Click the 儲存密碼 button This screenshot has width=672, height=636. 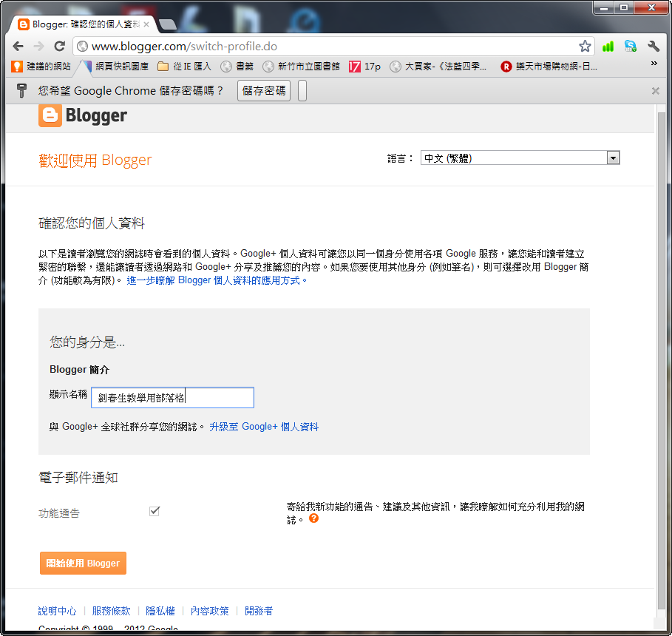pos(264,91)
